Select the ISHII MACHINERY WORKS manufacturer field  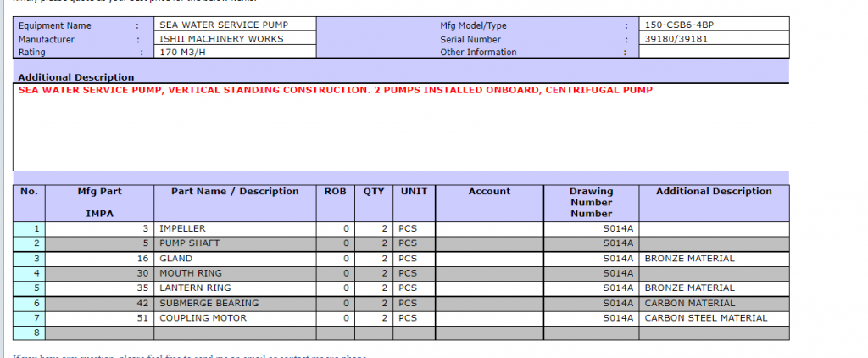tap(234, 39)
